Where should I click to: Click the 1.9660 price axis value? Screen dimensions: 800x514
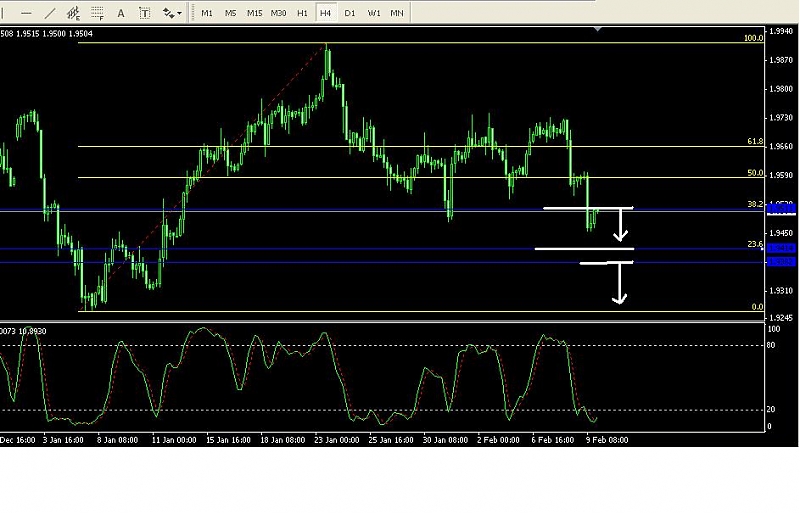782,146
